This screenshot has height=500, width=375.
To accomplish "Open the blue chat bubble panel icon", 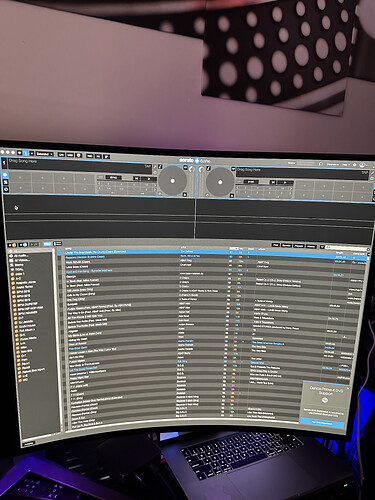I will [5, 175].
